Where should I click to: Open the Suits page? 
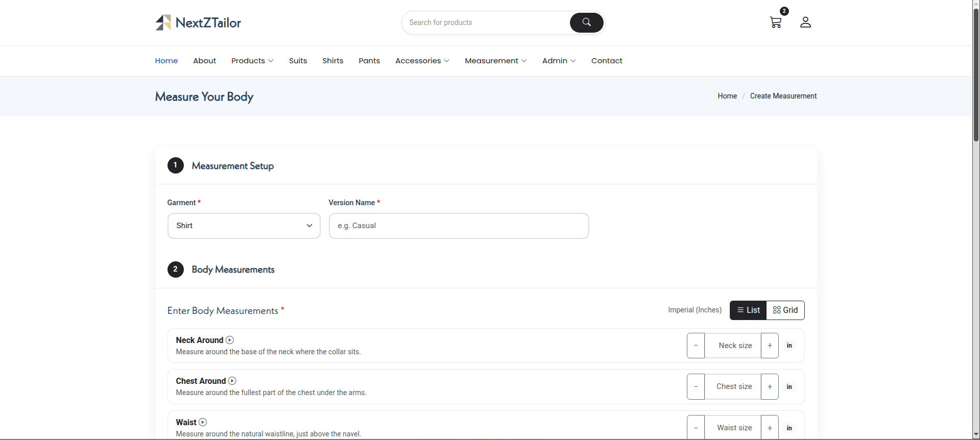298,61
